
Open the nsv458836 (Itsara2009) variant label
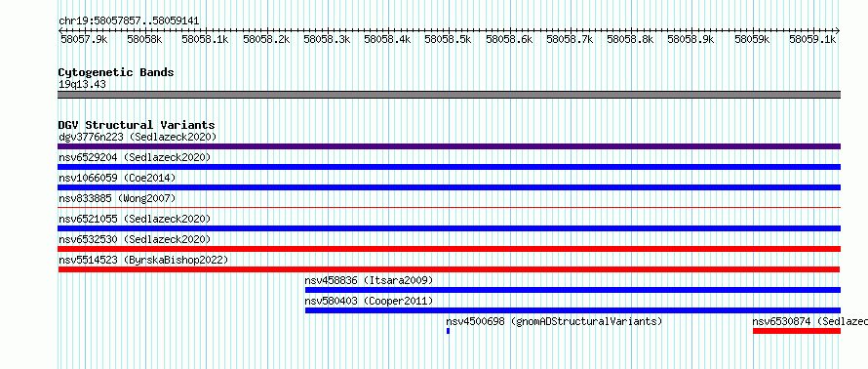click(370, 280)
